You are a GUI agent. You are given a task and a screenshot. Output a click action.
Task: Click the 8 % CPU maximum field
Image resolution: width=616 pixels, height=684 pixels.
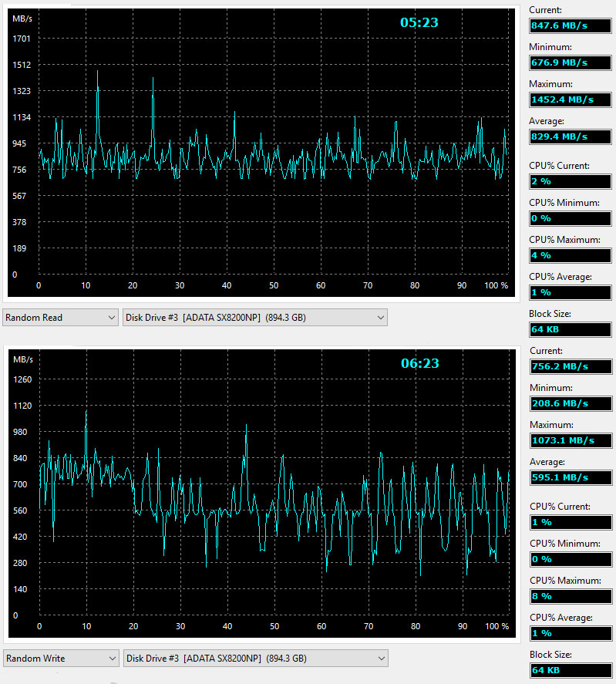[x=570, y=596]
